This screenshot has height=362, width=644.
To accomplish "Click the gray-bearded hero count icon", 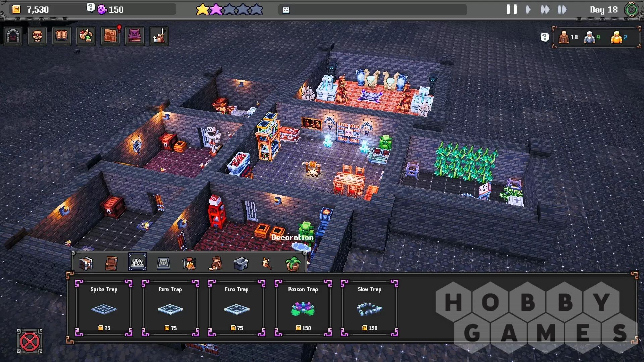I will 589,37.
